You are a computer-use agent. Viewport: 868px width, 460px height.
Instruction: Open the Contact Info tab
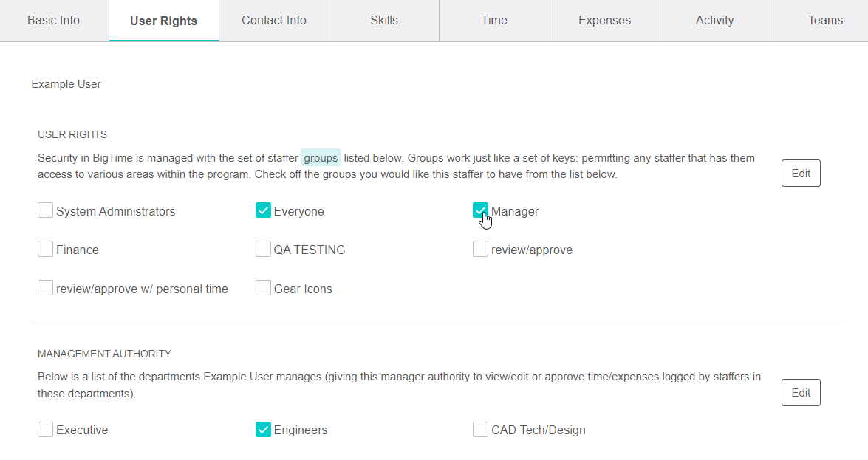tap(274, 20)
